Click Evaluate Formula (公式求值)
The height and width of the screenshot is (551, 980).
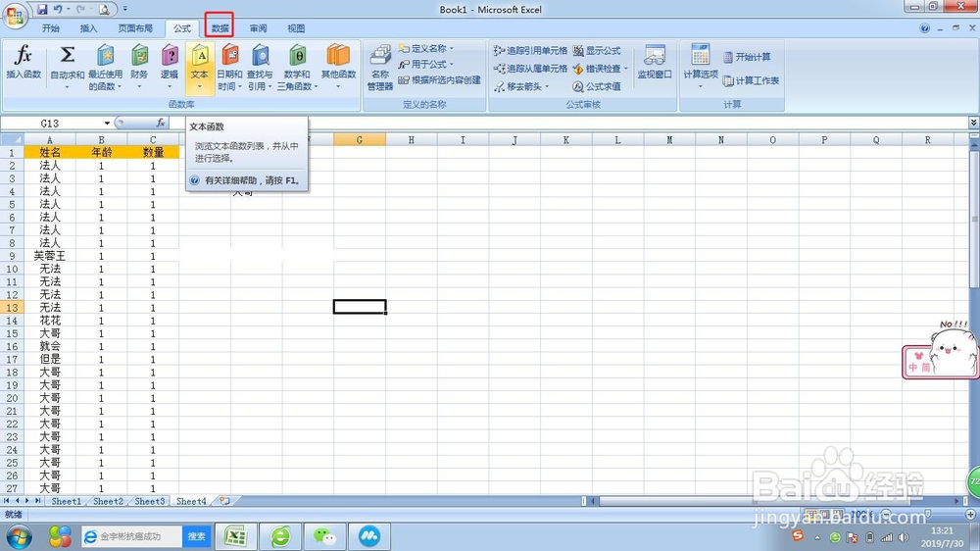597,86
